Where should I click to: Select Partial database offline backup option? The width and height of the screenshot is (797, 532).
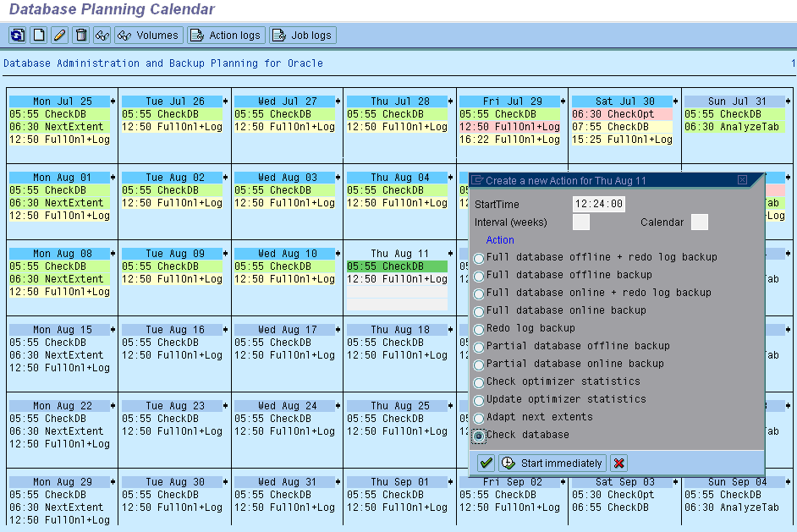(x=479, y=347)
